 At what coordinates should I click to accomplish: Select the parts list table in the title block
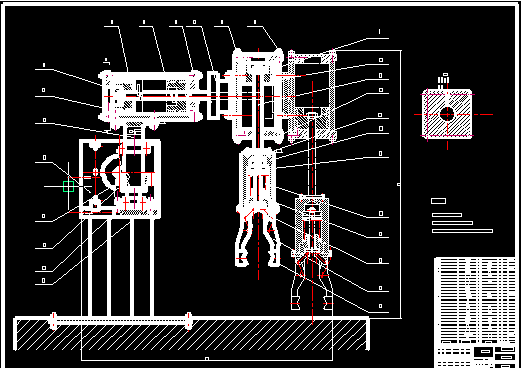click(x=475, y=300)
